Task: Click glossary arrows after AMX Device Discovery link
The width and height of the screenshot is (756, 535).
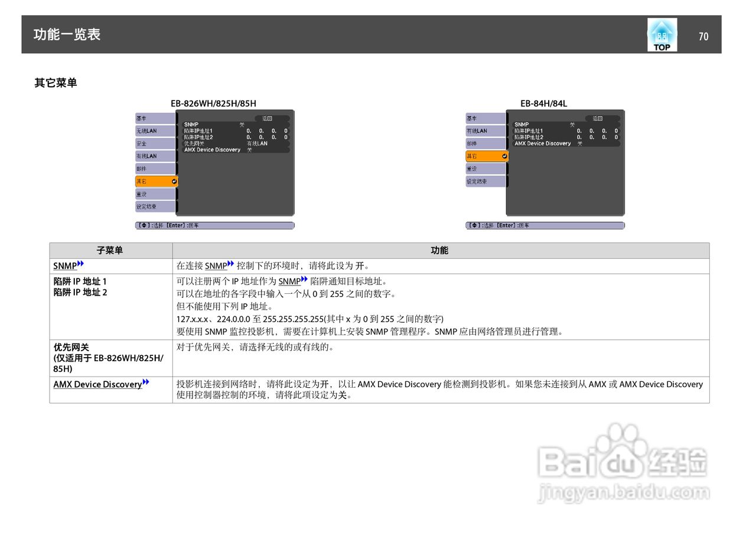Action: pyautogui.click(x=146, y=382)
